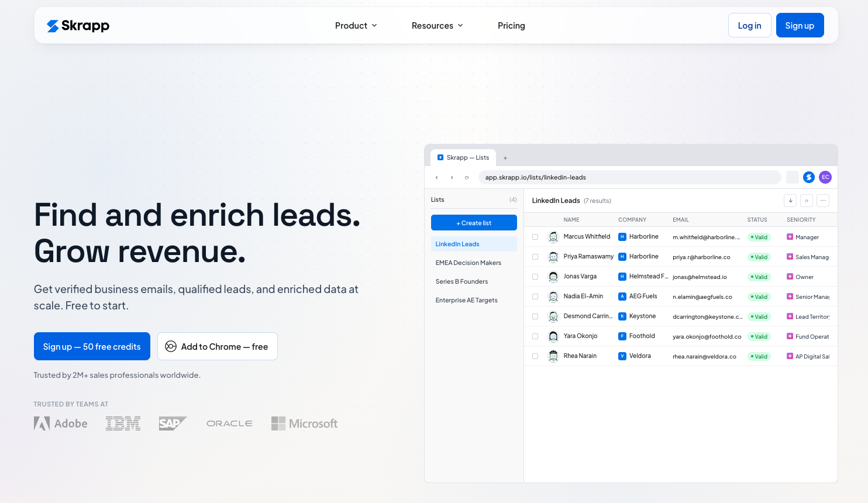Download the LinkedIn Leads list

point(790,201)
